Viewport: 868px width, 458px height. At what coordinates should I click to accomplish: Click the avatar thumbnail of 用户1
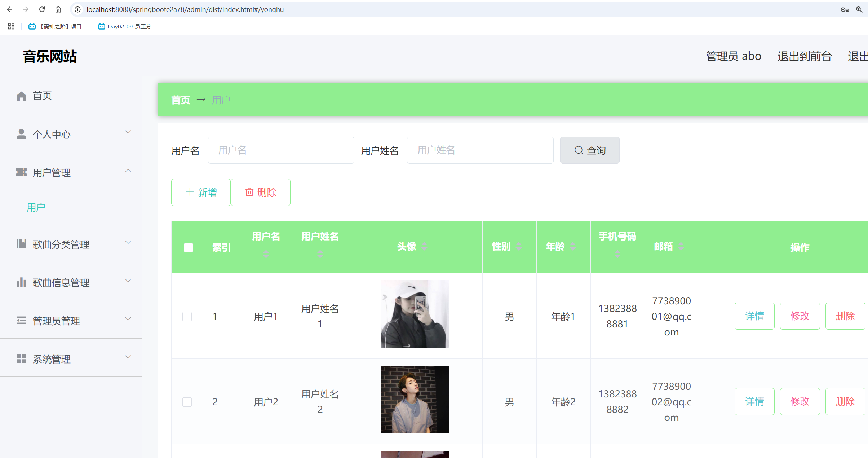pyautogui.click(x=415, y=314)
